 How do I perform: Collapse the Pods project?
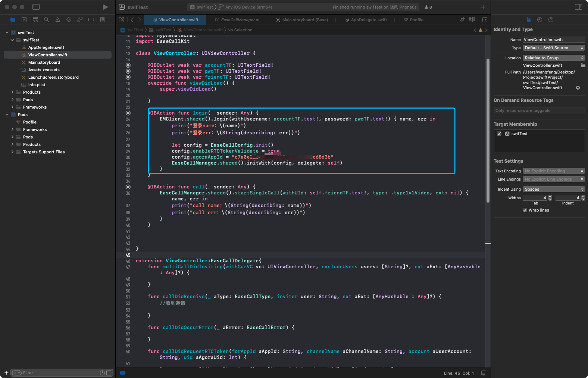[x=7, y=115]
